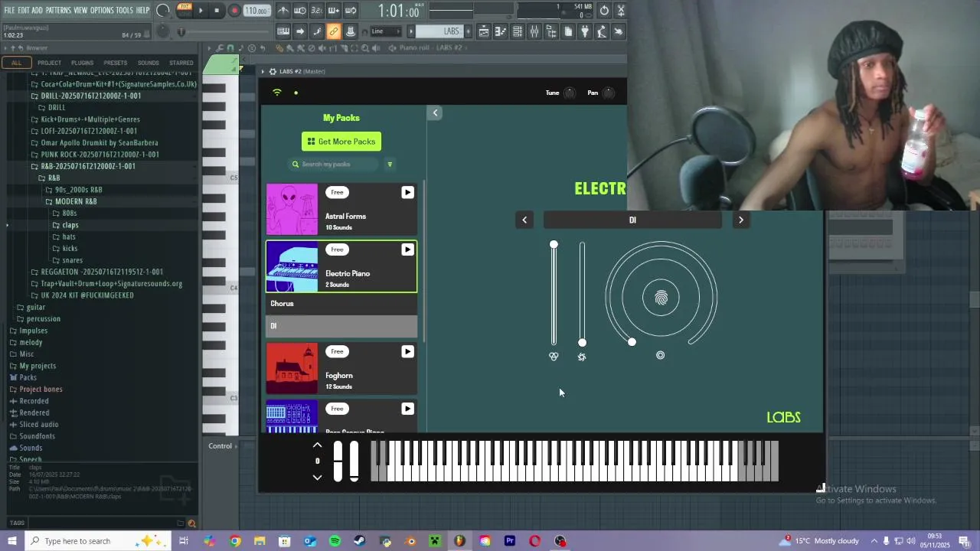Adjust the LABS dynamics slider
The height and width of the screenshot is (551, 980).
pos(582,295)
